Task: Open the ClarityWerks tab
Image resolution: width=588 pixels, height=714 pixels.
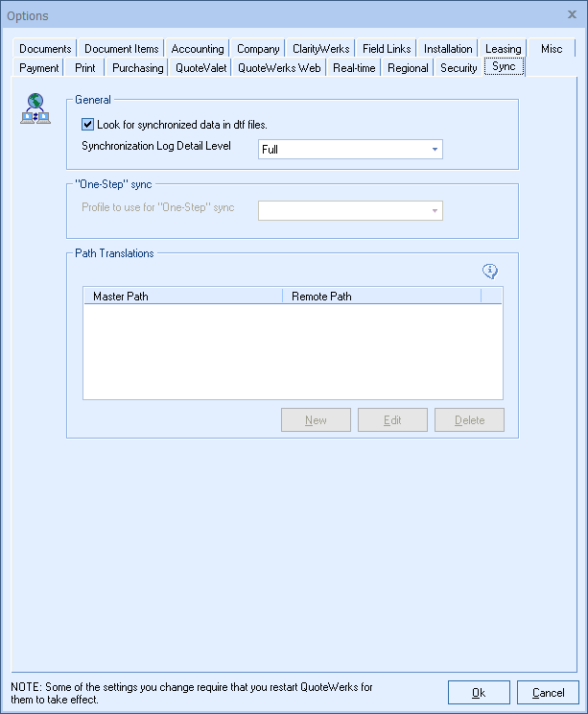Action: pyautogui.click(x=320, y=49)
